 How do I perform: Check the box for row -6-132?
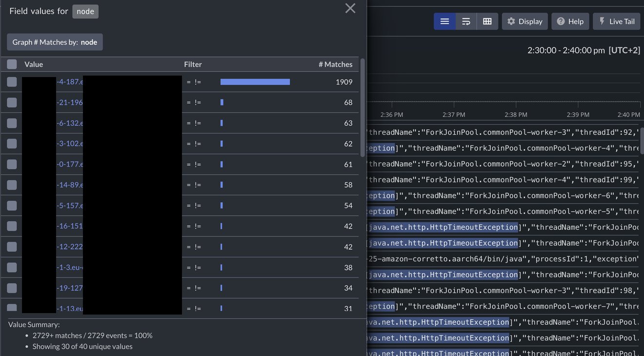coord(12,123)
